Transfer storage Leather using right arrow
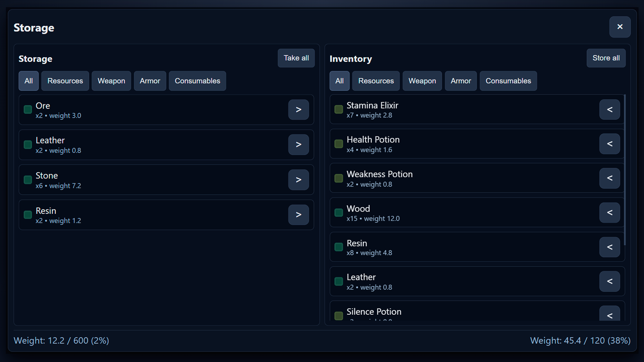 [298, 144]
